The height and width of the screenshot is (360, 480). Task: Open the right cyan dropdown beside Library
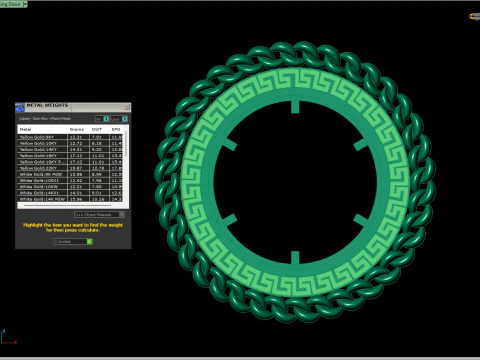pyautogui.click(x=125, y=119)
